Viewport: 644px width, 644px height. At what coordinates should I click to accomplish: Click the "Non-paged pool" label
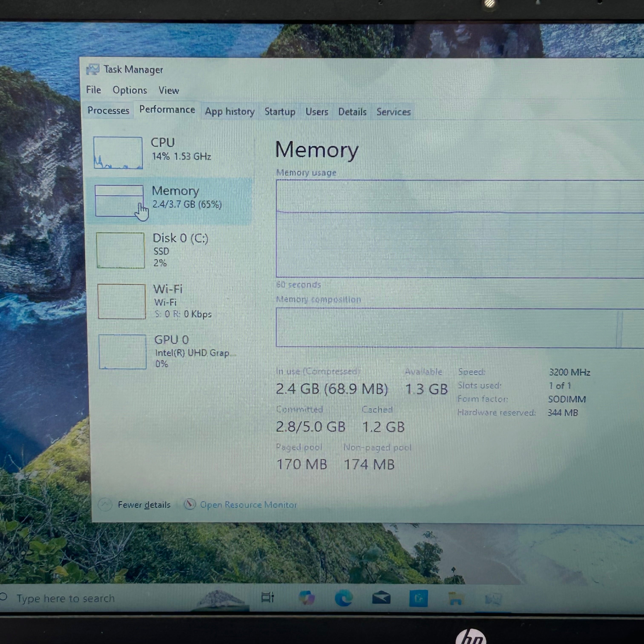click(377, 447)
